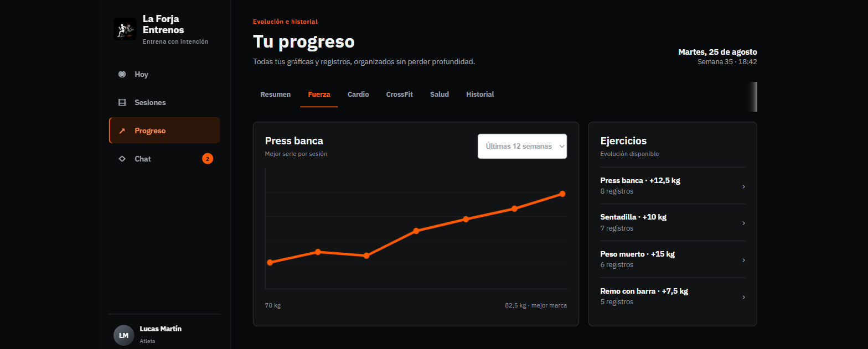The width and height of the screenshot is (868, 349).
Task: Click the La Forja Entrenos logo
Action: (x=125, y=29)
